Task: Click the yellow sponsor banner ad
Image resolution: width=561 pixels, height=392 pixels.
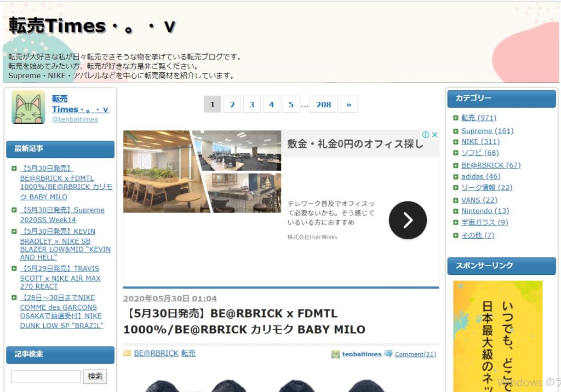Action: (x=497, y=336)
